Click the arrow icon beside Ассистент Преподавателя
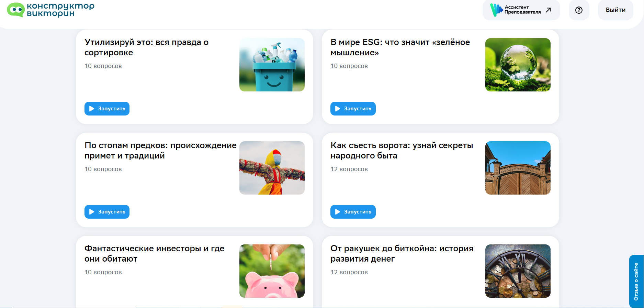The image size is (644, 308). click(x=548, y=10)
